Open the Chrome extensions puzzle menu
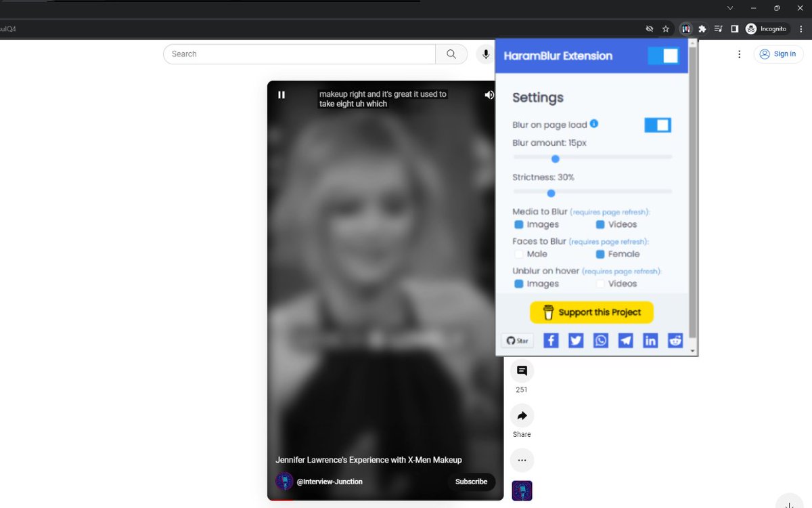This screenshot has height=508, width=812. coord(702,29)
